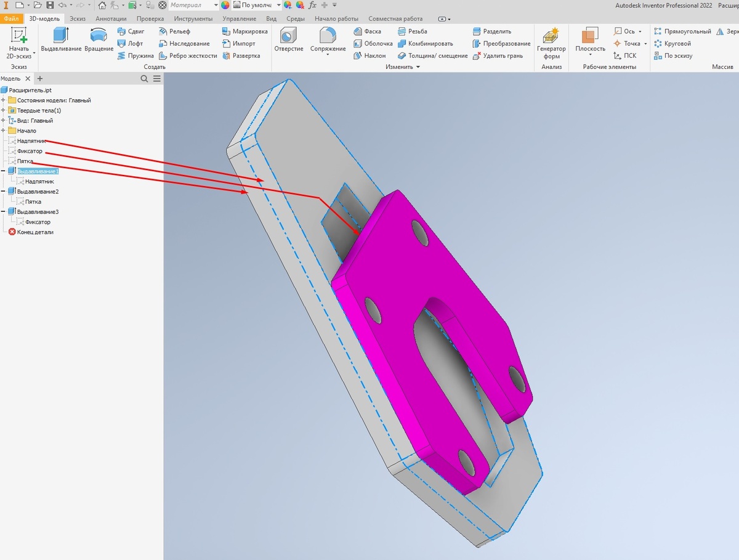Open the Файл menu

click(12, 18)
